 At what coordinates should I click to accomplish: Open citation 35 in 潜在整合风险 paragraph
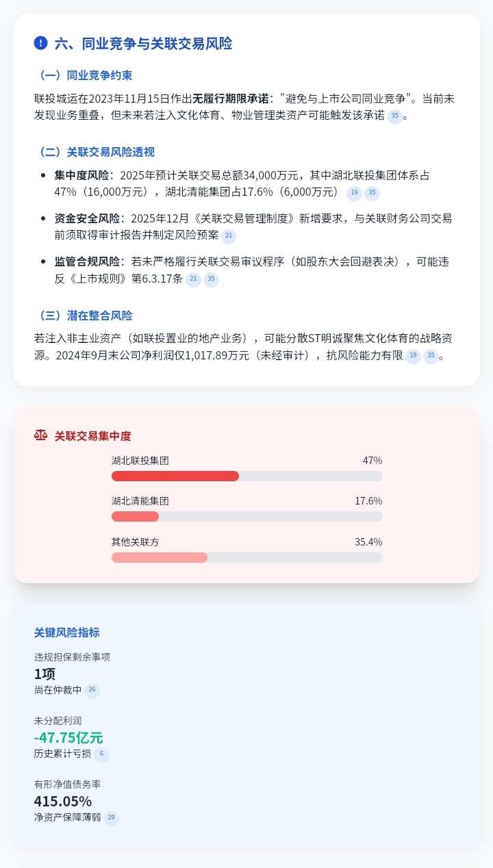pyautogui.click(x=431, y=356)
